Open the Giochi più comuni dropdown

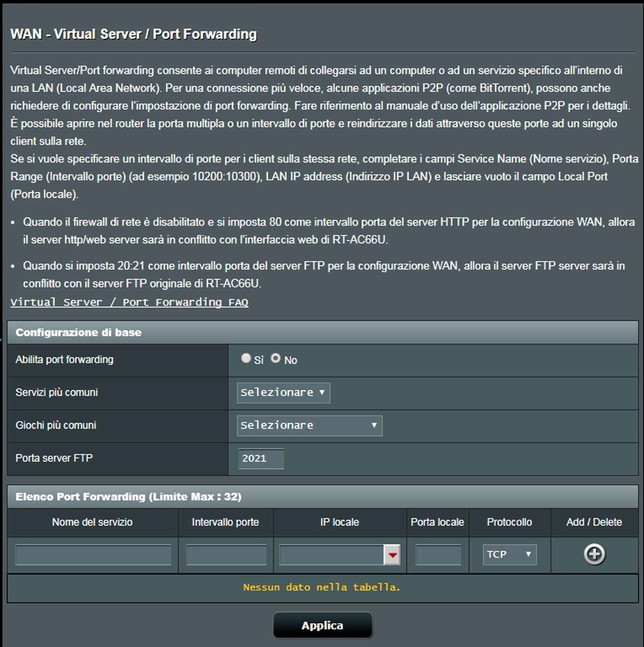click(309, 426)
